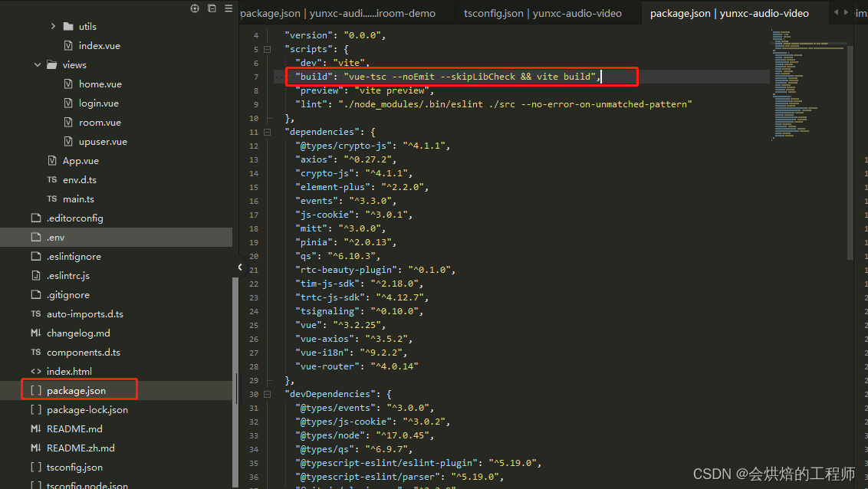This screenshot has height=489, width=868.
Task: Click the Vue icon beside room.vue
Action: [68, 123]
